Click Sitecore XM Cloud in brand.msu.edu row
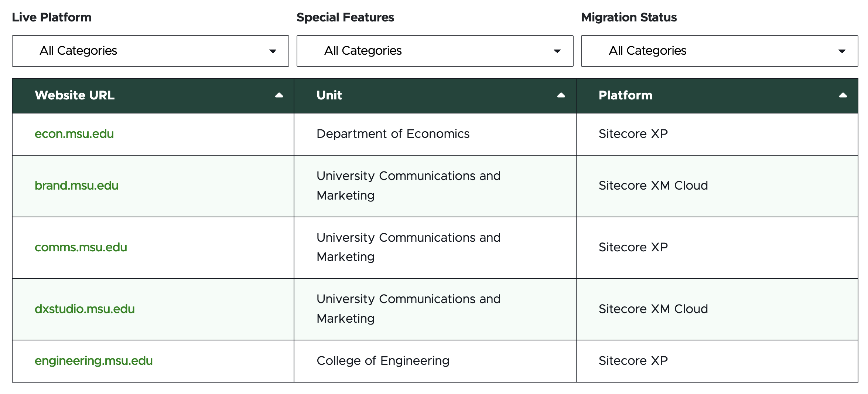868x394 pixels. point(653,186)
